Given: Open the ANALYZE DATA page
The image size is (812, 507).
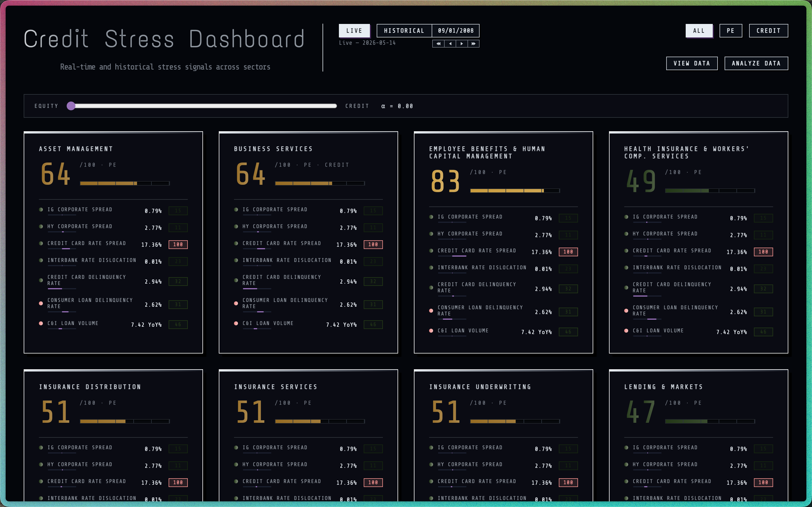Looking at the screenshot, I should (756, 63).
